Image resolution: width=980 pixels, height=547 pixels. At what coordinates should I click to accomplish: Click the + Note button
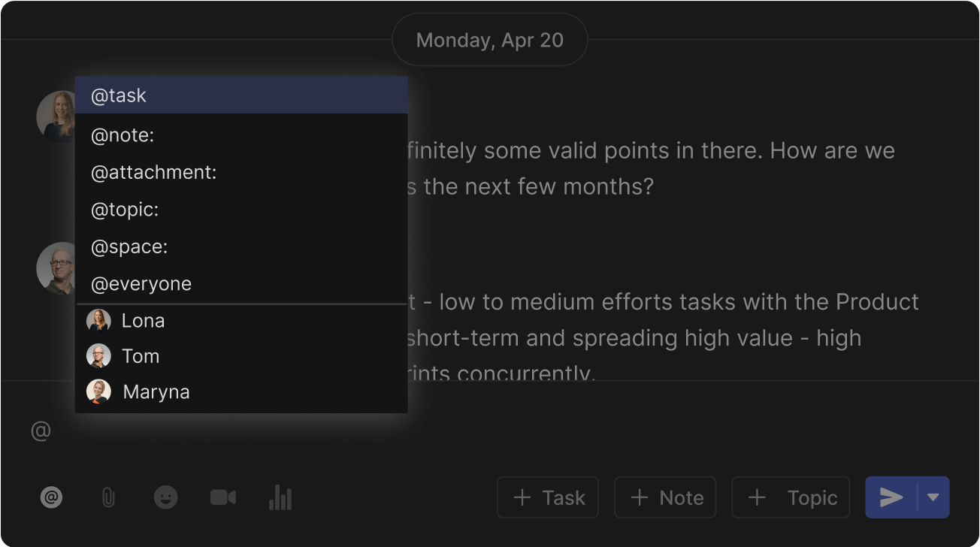[x=665, y=497]
